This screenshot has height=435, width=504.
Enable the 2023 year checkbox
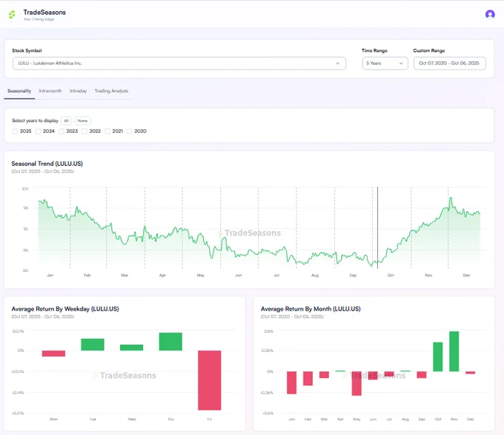[62, 131]
